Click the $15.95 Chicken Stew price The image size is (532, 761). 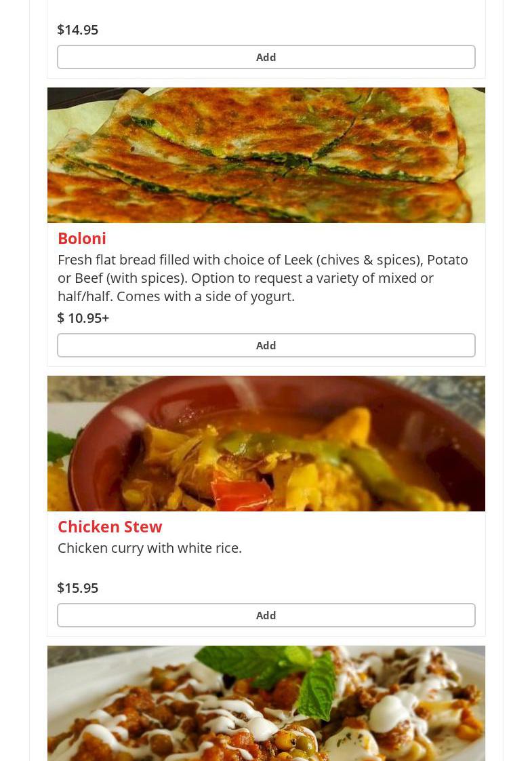pyautogui.click(x=78, y=587)
